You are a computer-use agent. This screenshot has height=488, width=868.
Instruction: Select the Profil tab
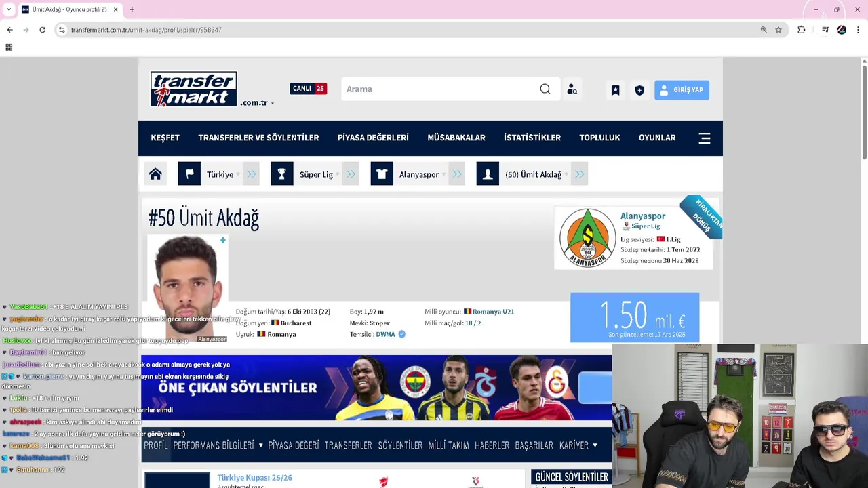click(x=156, y=445)
